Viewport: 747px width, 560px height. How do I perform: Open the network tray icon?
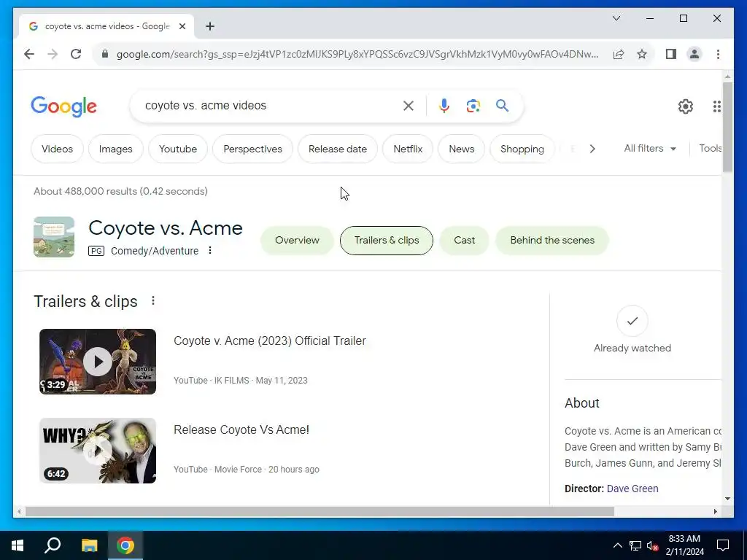coord(635,545)
